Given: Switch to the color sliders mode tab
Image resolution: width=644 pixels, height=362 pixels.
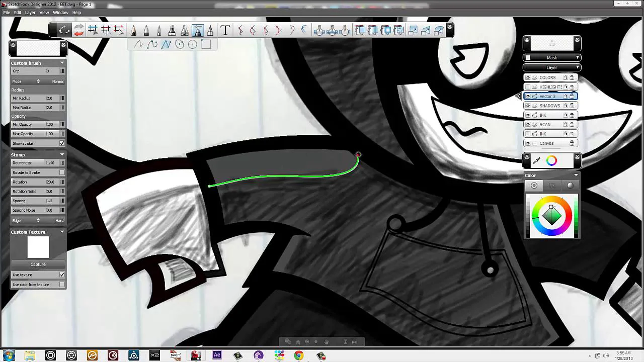Looking at the screenshot, I should point(552,186).
